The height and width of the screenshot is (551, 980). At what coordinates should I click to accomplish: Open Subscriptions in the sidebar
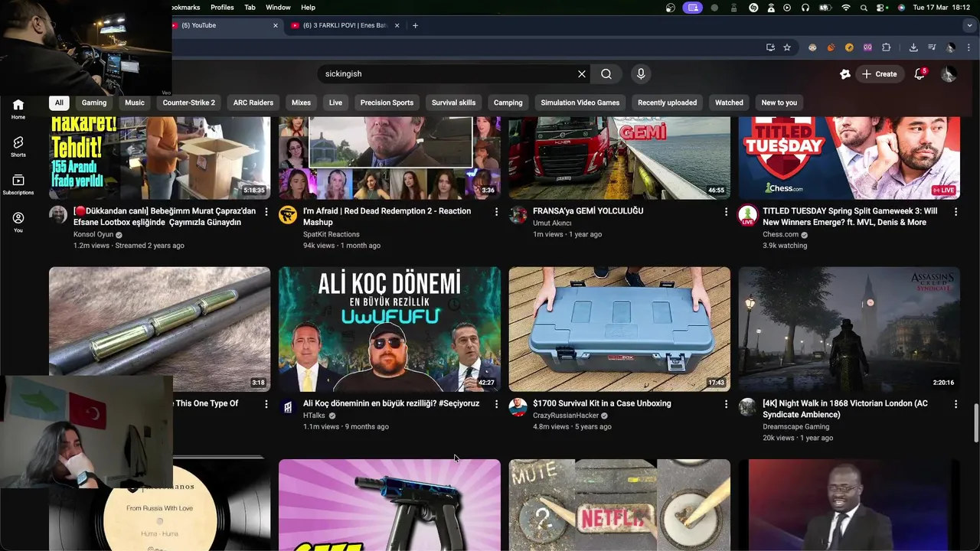(x=18, y=184)
